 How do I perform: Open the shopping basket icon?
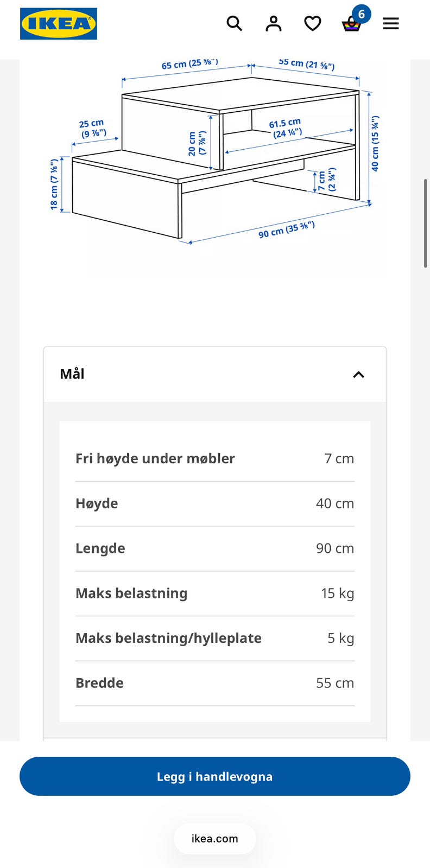pos(351,24)
